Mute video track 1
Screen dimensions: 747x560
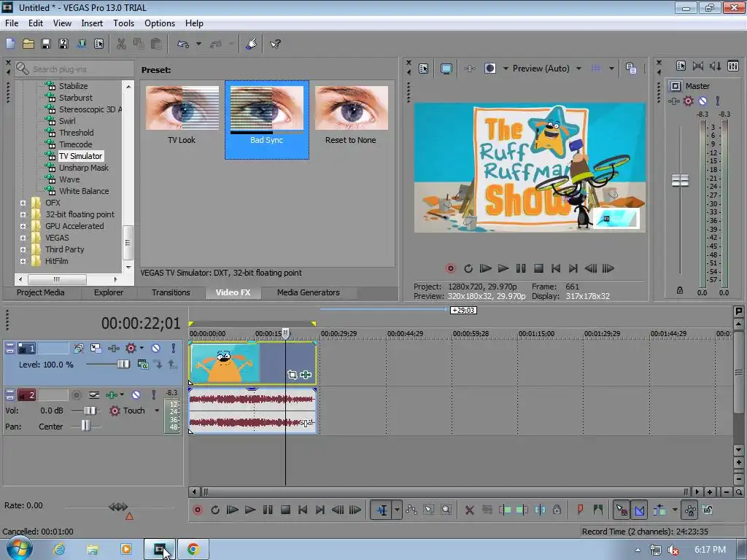156,348
